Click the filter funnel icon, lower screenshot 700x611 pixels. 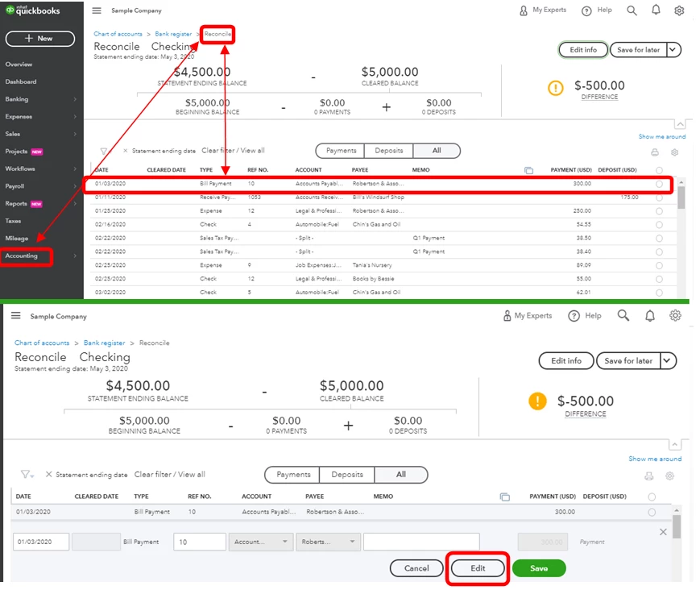click(x=27, y=474)
